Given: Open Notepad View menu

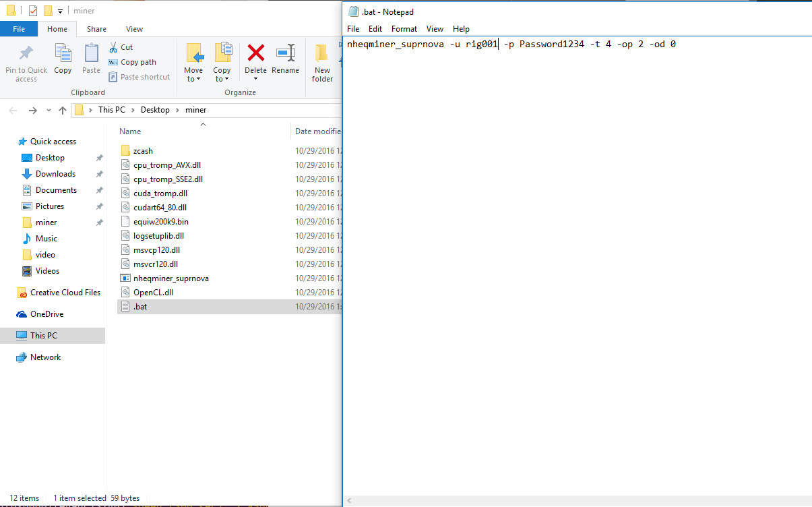Looking at the screenshot, I should [x=435, y=29].
